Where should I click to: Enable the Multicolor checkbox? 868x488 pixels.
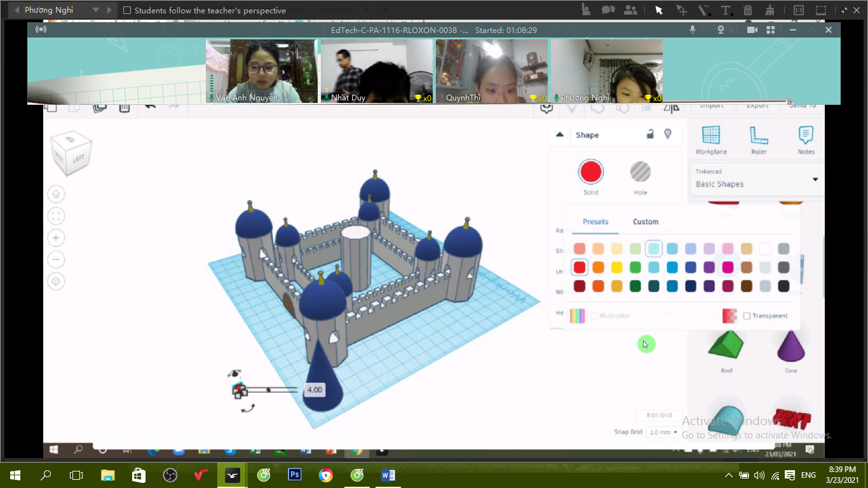tap(594, 316)
